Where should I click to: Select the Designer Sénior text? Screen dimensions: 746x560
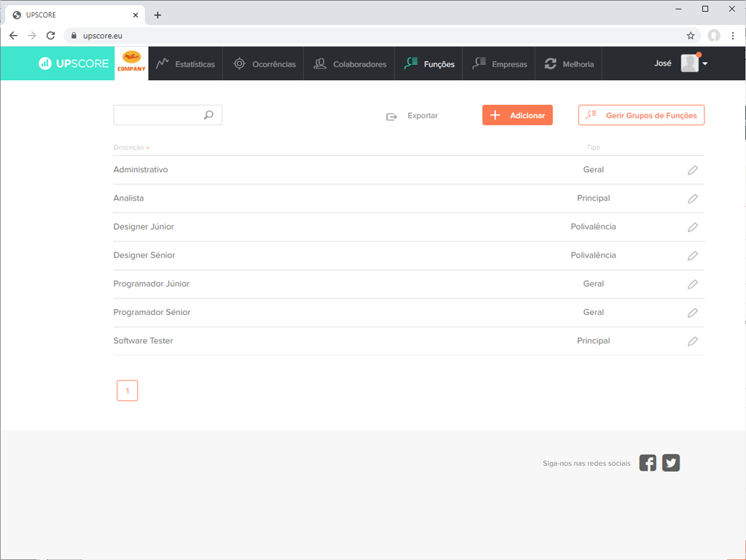144,255
